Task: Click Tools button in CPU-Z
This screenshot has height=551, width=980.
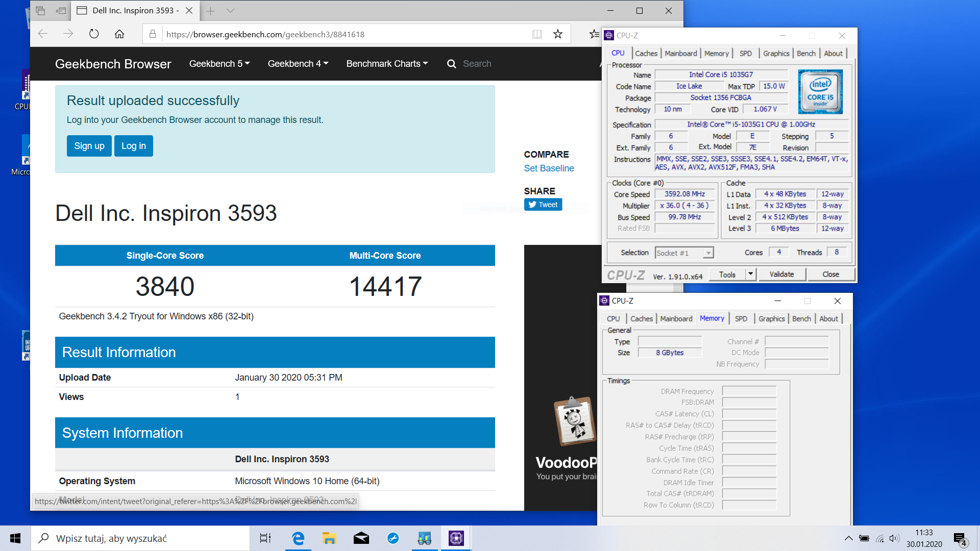Action: click(x=727, y=274)
